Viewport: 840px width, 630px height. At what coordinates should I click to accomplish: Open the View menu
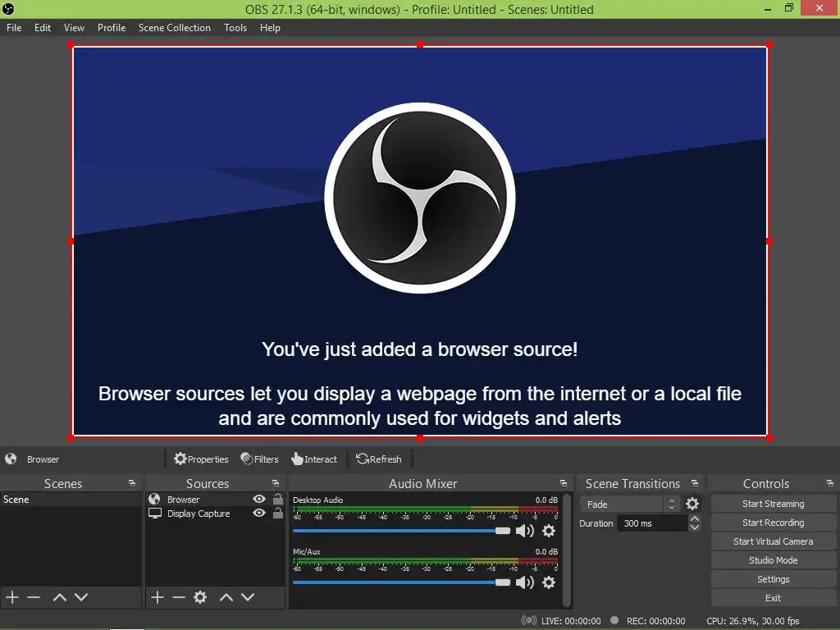click(x=74, y=28)
